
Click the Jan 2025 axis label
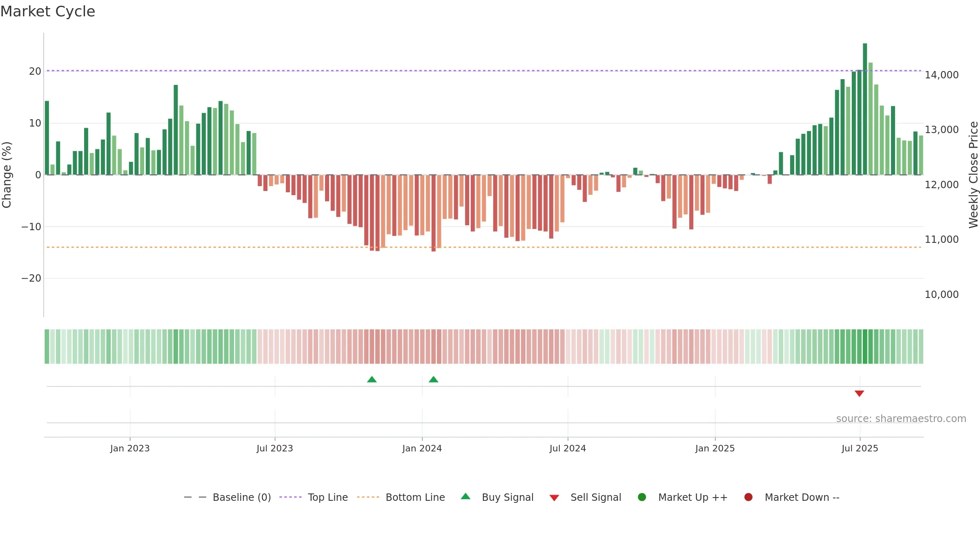(x=715, y=449)
